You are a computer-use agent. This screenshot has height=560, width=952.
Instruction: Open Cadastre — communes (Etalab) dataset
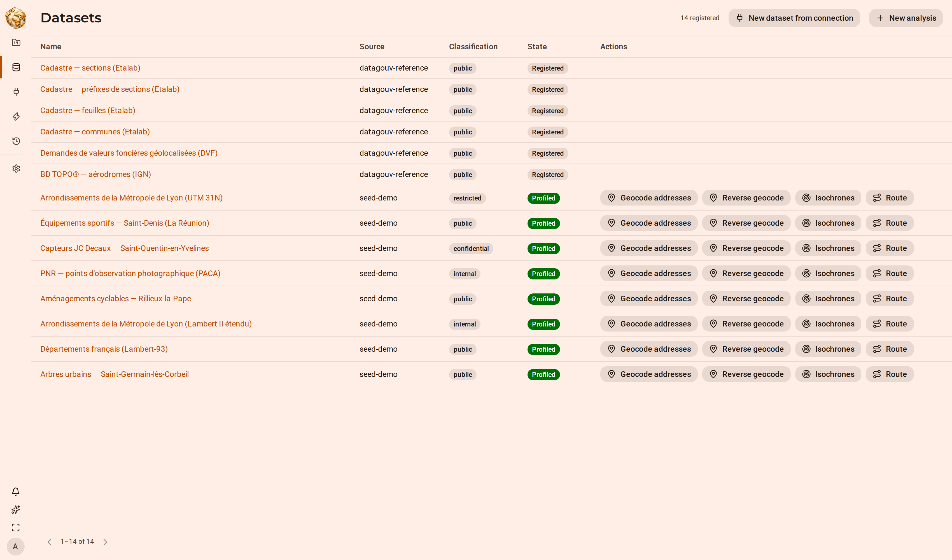(x=95, y=132)
